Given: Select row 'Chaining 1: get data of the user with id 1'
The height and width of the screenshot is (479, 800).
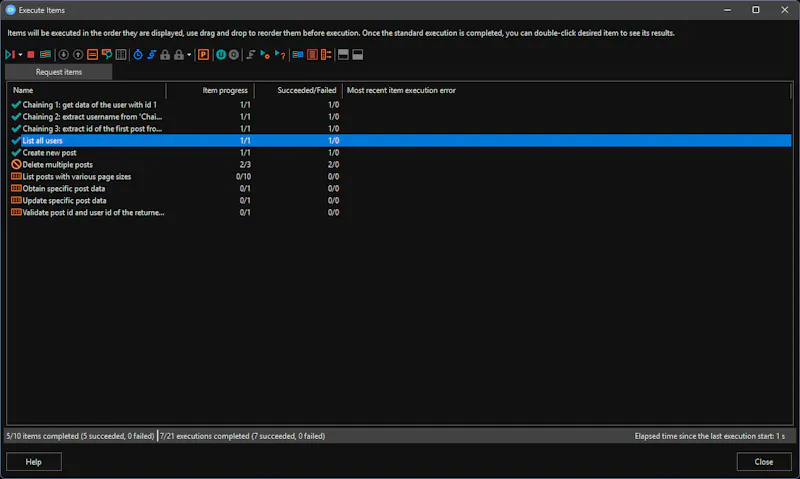Looking at the screenshot, I should click(x=399, y=105).
